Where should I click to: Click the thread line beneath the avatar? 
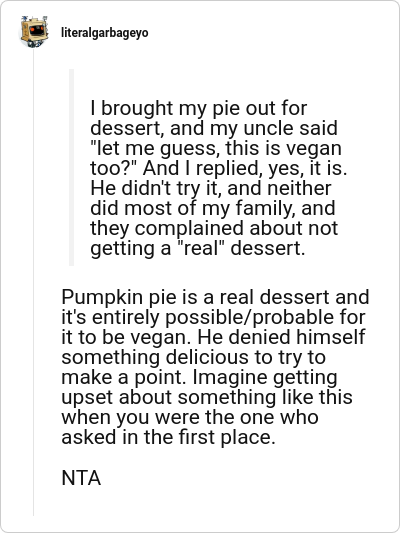(x=33, y=282)
